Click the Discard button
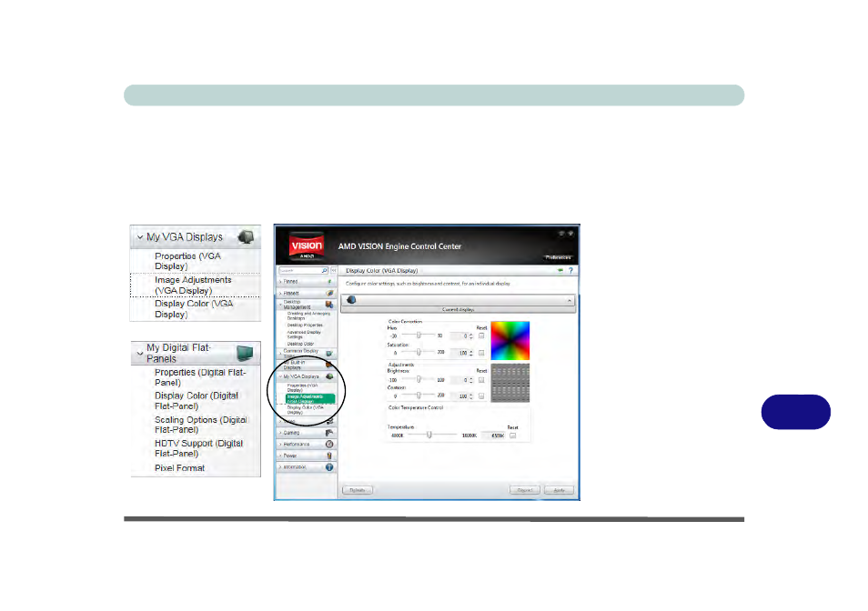The width and height of the screenshot is (868, 611). pyautogui.click(x=525, y=490)
